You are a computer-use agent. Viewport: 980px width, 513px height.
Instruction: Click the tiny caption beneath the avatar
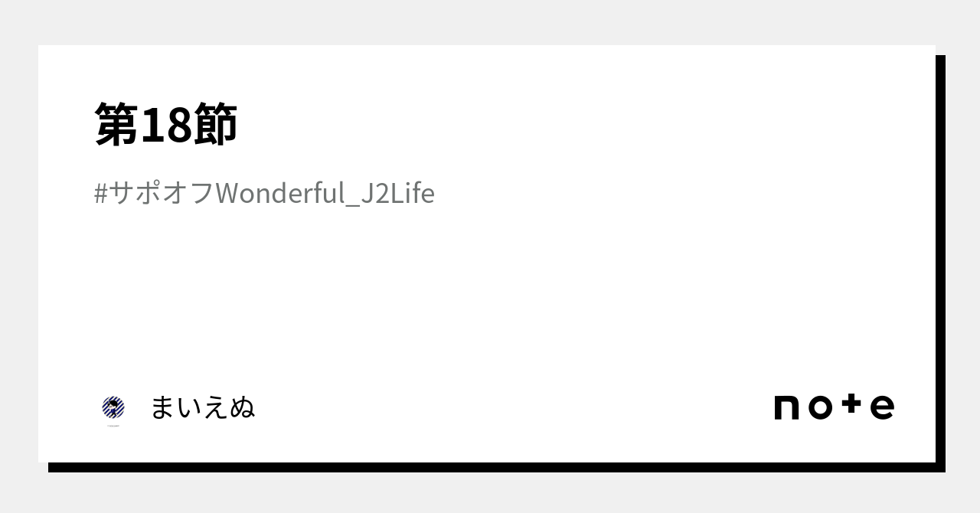(113, 425)
